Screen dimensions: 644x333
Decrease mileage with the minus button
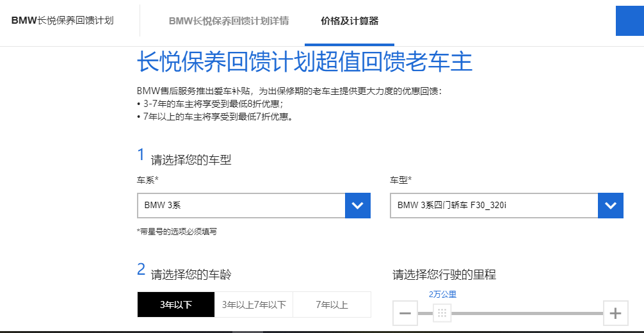click(x=405, y=313)
